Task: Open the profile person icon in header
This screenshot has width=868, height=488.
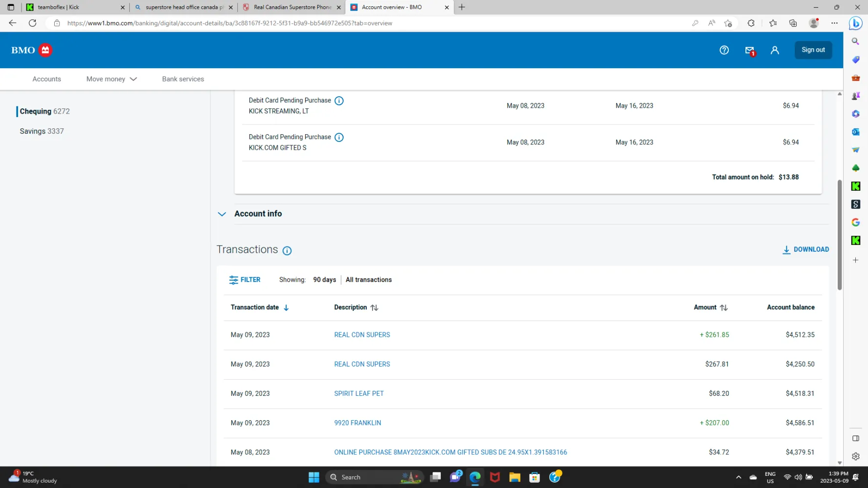Action: [x=775, y=50]
